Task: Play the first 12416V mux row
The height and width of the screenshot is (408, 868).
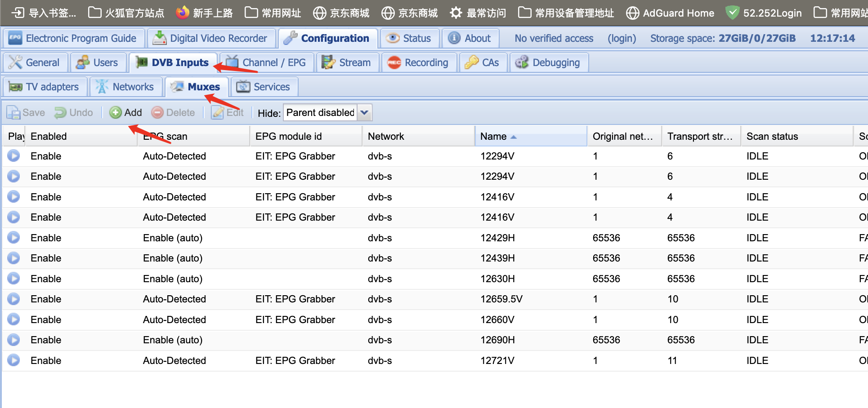Action: (13, 197)
